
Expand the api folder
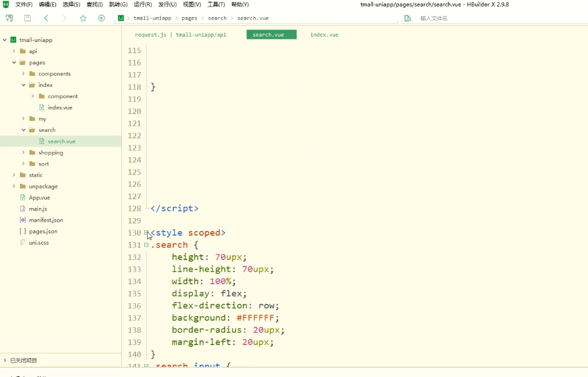[x=14, y=51]
